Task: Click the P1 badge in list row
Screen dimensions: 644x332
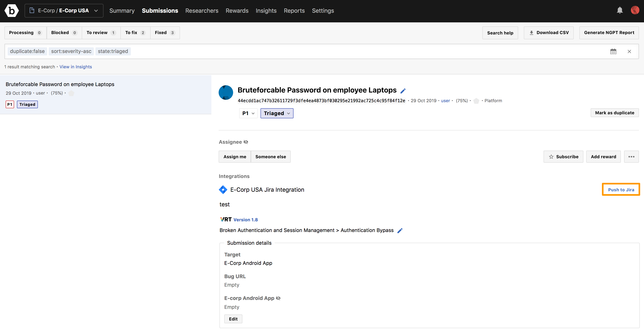Action: coord(10,104)
